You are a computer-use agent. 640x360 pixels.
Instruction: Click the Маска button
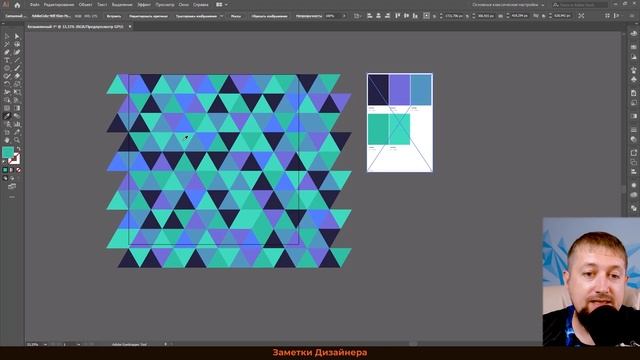(236, 16)
